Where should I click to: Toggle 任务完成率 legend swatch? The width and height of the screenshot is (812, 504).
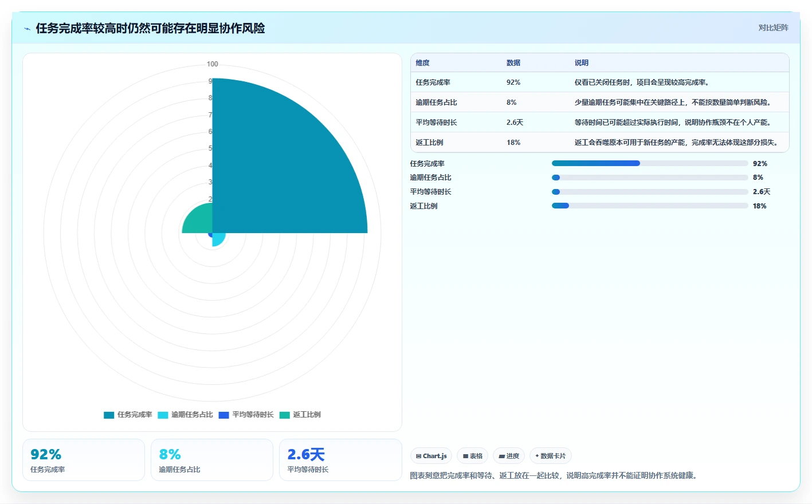coord(109,415)
